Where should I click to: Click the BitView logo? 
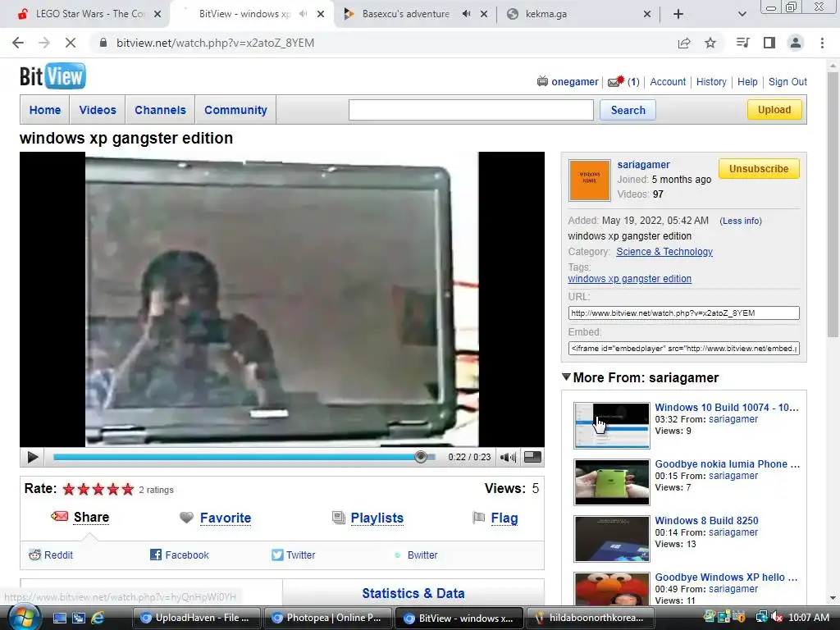52,76
